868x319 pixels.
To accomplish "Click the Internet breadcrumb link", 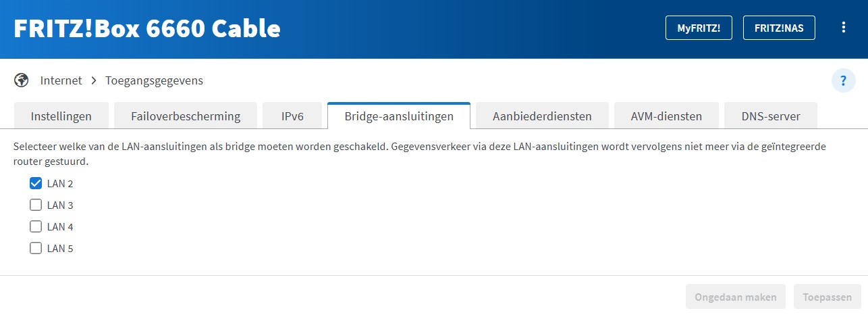I will [x=61, y=80].
